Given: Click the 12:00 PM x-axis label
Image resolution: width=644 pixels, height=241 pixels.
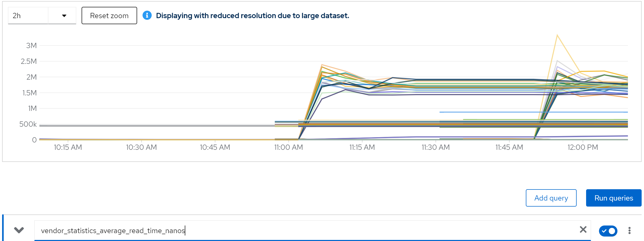Looking at the screenshot, I should (582, 147).
